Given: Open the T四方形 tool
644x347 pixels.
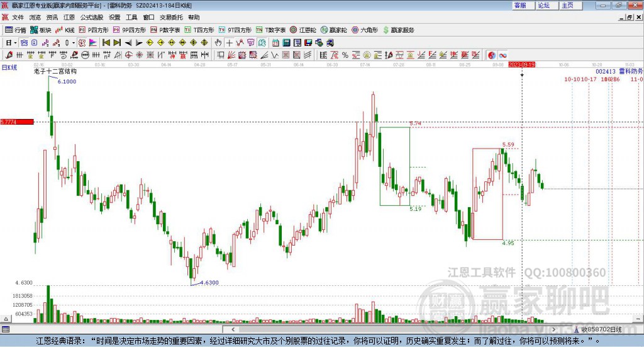Looking at the screenshot, I should [199, 30].
